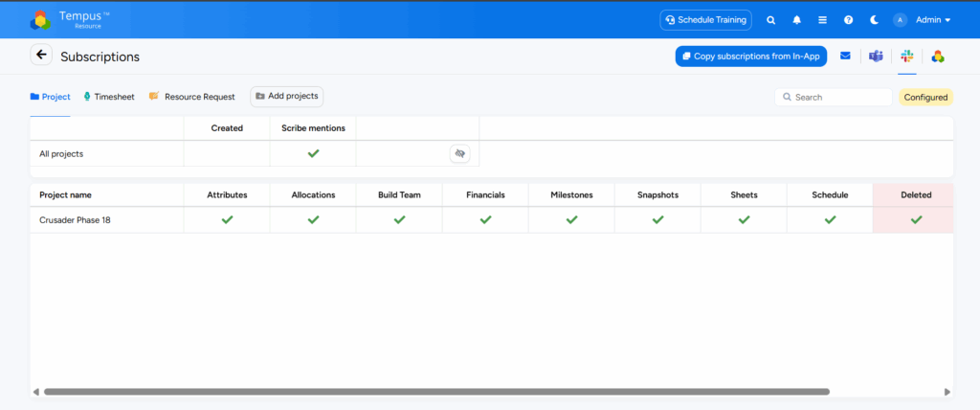This screenshot has width=980, height=410.
Task: Switch to dark mode moon icon
Action: 874,20
